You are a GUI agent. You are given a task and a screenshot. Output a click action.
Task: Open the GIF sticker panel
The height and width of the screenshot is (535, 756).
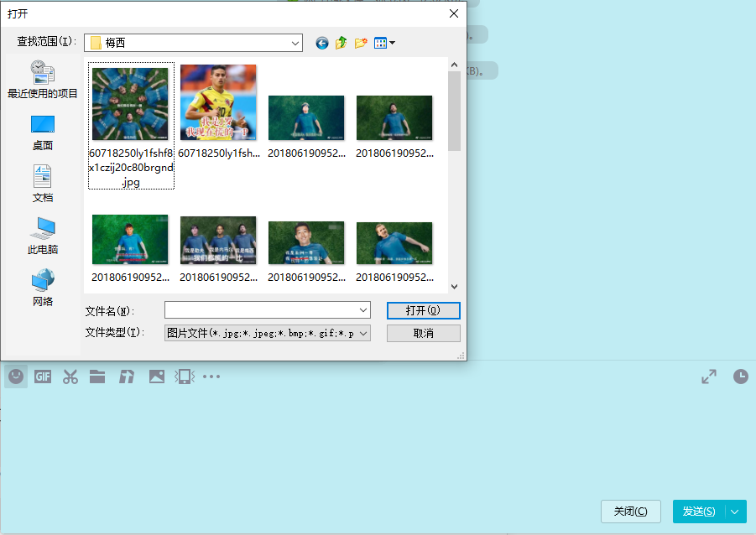point(43,377)
